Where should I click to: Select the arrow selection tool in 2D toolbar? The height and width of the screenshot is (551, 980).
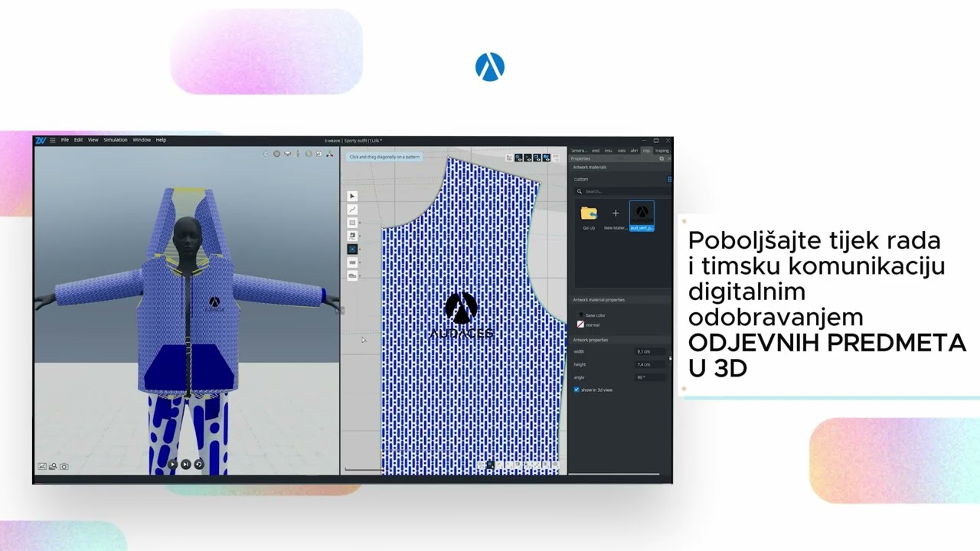(x=352, y=196)
